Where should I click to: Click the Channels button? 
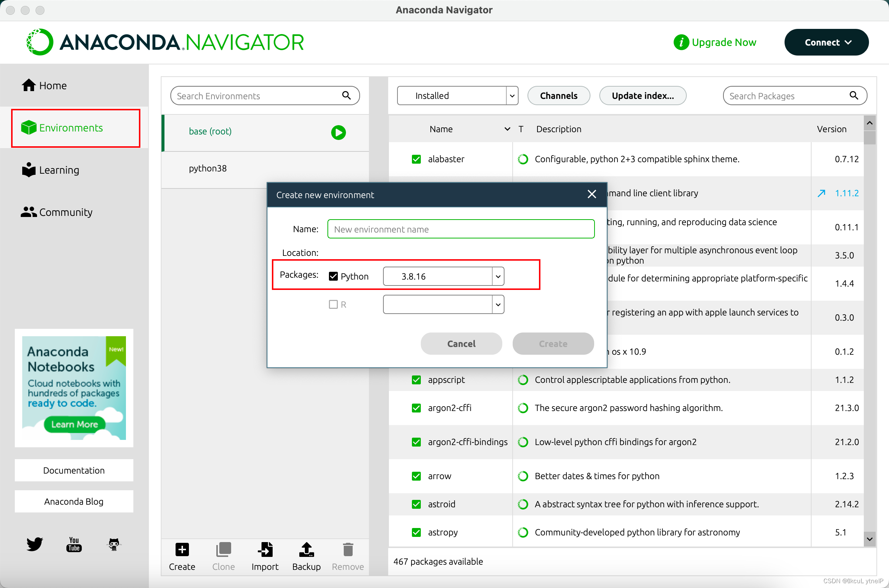(559, 96)
